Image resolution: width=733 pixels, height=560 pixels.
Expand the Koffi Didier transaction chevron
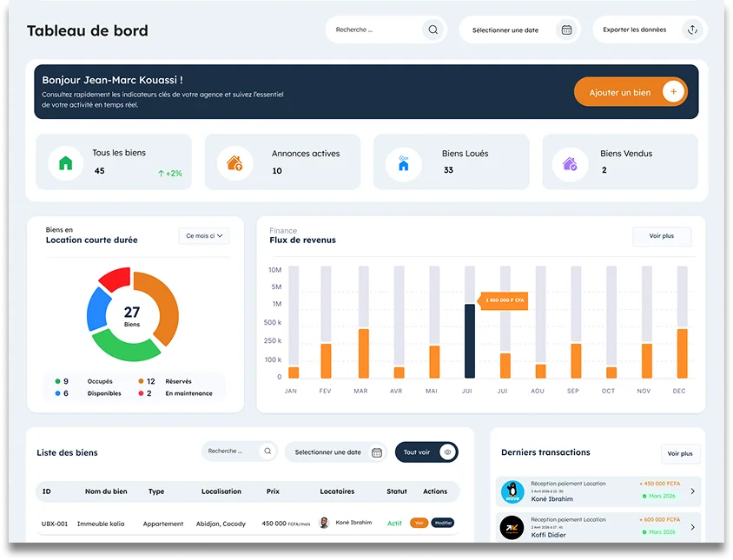click(x=693, y=525)
